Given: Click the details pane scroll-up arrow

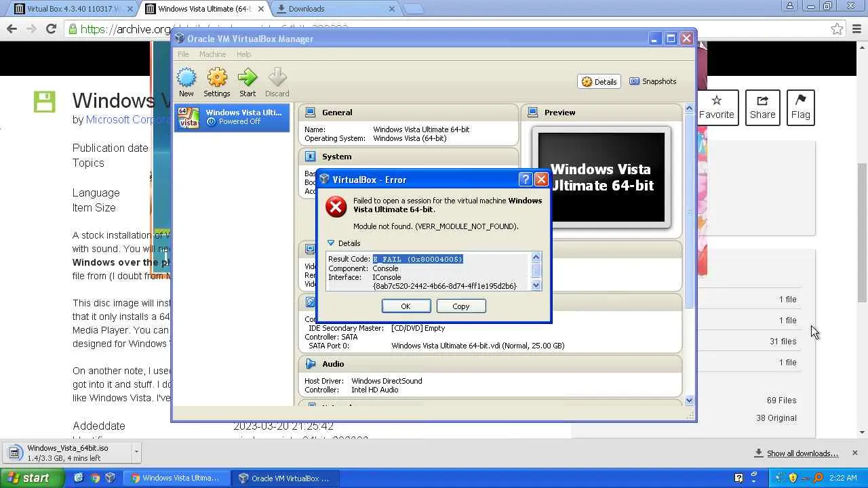Looking at the screenshot, I should pyautogui.click(x=689, y=108).
